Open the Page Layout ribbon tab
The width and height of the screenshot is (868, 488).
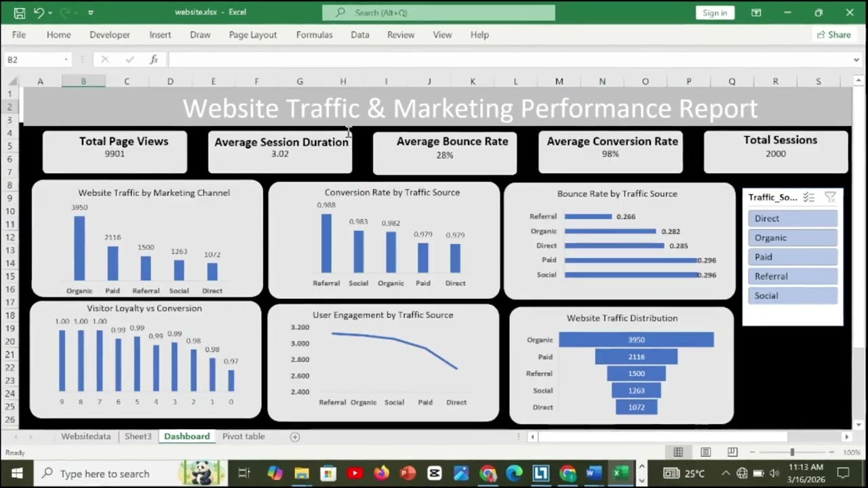click(x=253, y=35)
